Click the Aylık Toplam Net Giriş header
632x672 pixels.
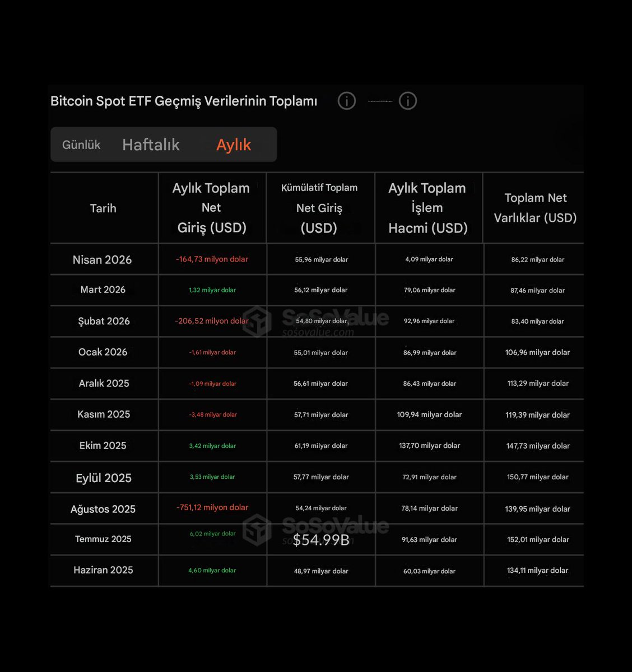click(x=211, y=208)
